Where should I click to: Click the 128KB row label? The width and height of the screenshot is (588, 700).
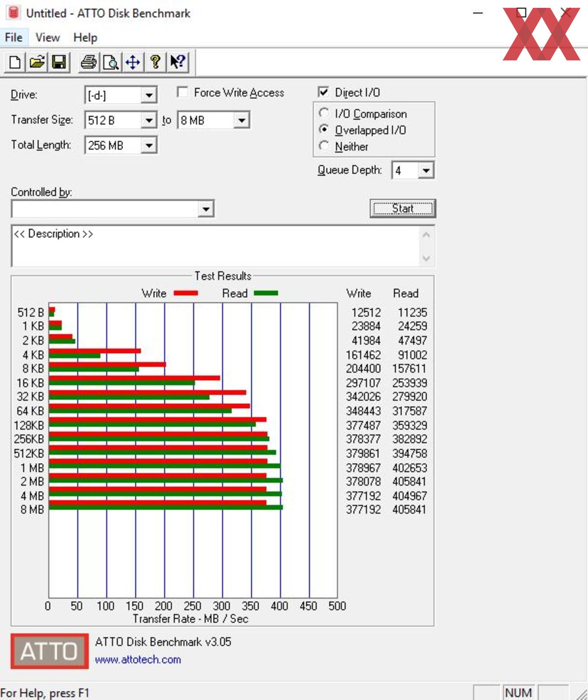point(29,425)
